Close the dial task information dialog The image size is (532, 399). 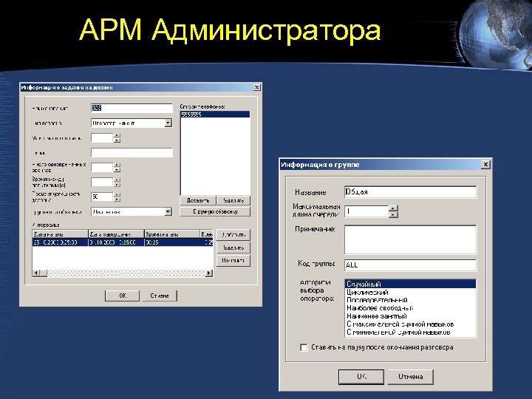tap(257, 87)
